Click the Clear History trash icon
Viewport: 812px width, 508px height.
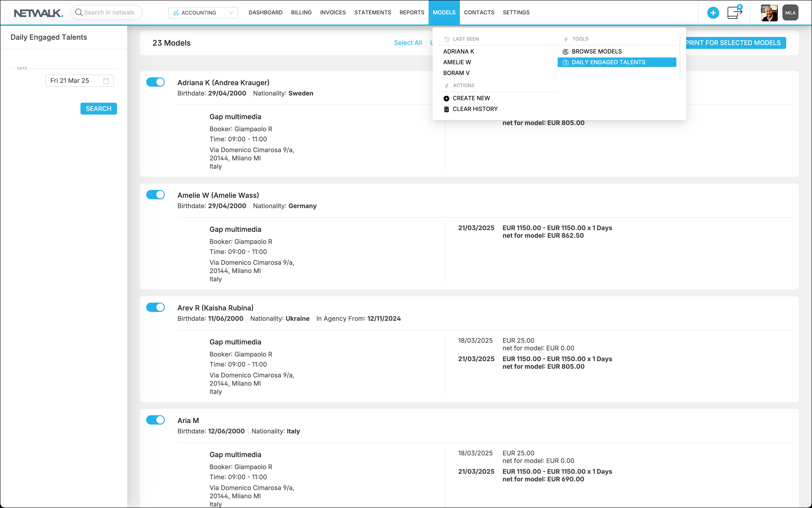[446, 109]
